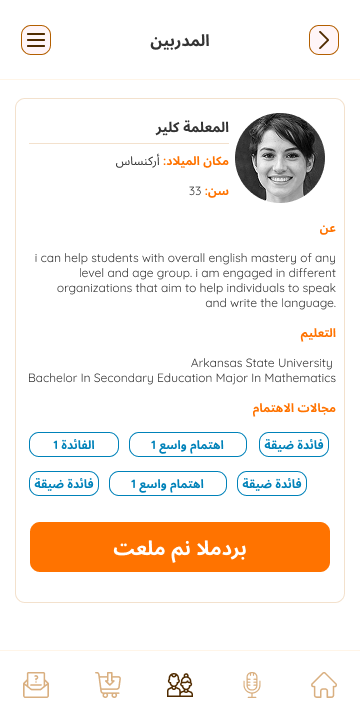The width and height of the screenshot is (360, 720).
Task: Tap the orange learn-with-trainer button
Action: pyautogui.click(x=180, y=547)
